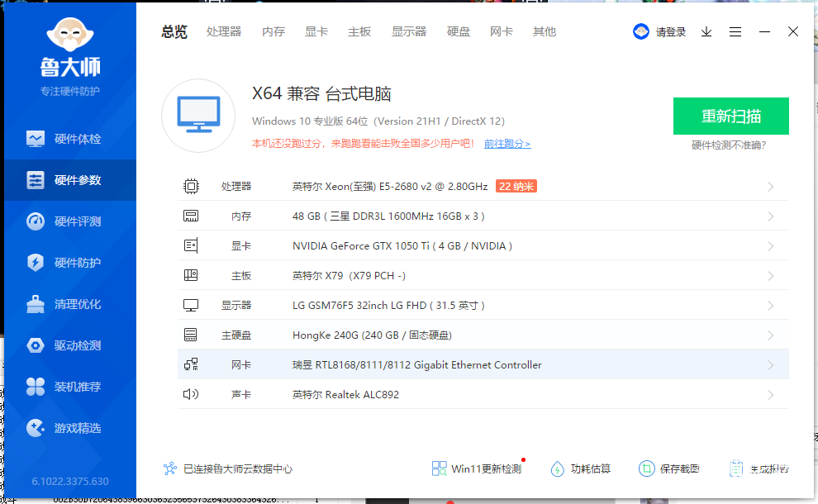Viewport: 818px width, 504px height.
Task: Select the 硬件评测 sidebar icon
Action: (36, 221)
